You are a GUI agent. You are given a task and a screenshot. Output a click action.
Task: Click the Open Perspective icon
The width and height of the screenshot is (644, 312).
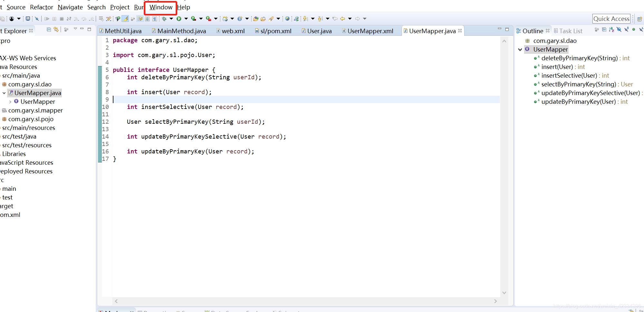coord(640,19)
